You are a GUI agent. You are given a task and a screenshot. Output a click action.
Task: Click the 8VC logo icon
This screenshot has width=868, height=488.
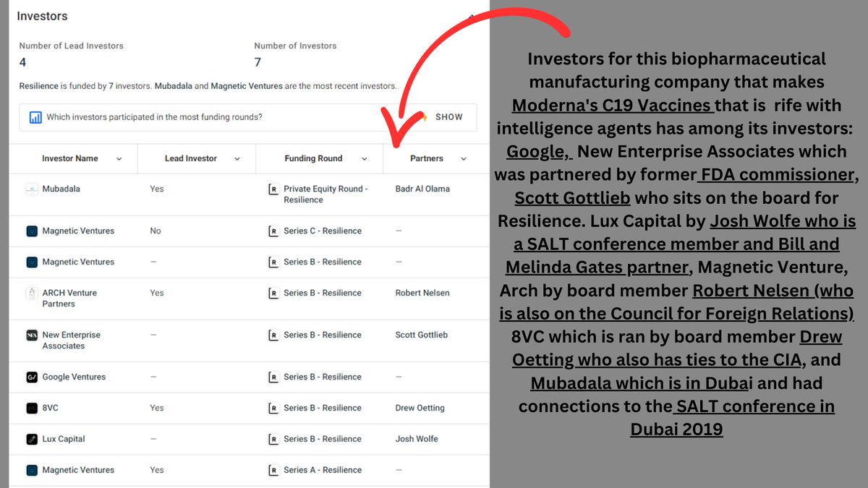[x=32, y=408]
